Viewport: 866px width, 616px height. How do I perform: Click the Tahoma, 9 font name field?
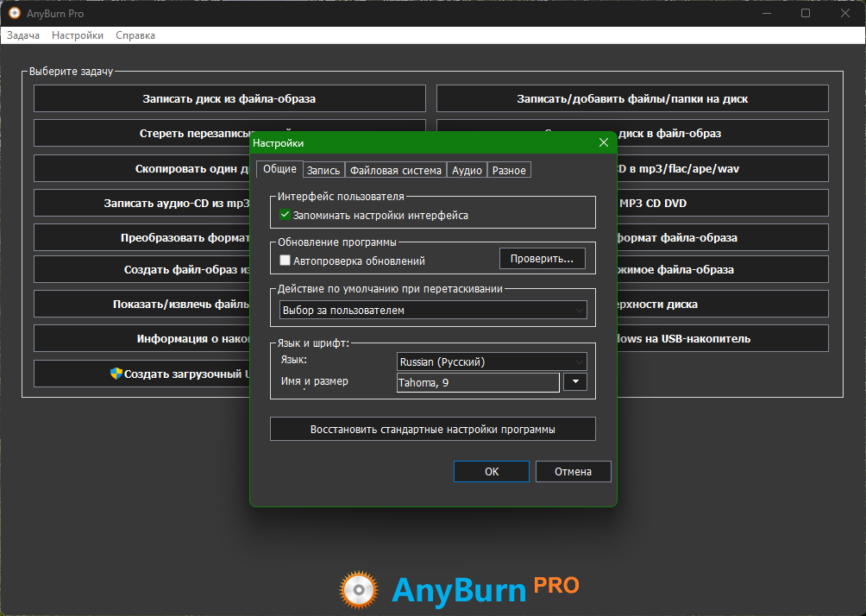pos(478,382)
